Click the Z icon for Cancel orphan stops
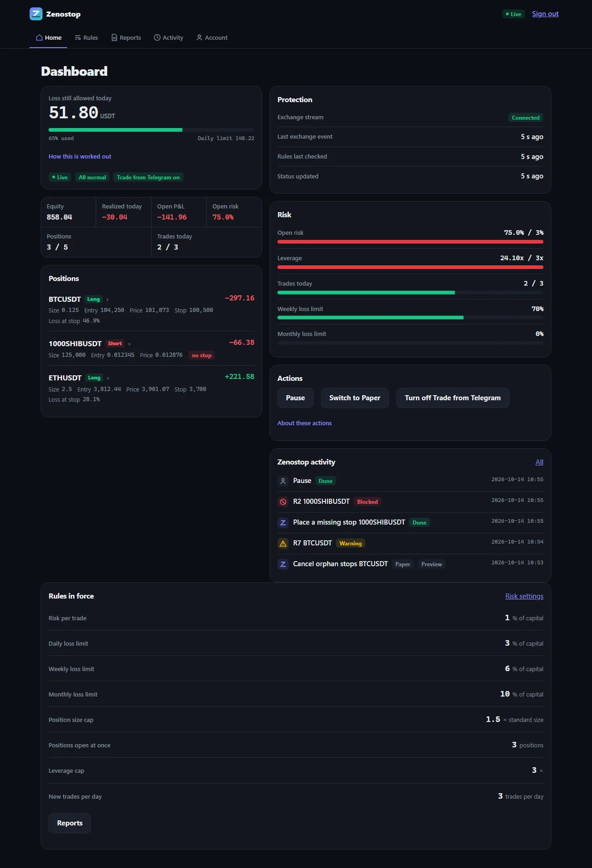This screenshot has width=592, height=868. (283, 564)
